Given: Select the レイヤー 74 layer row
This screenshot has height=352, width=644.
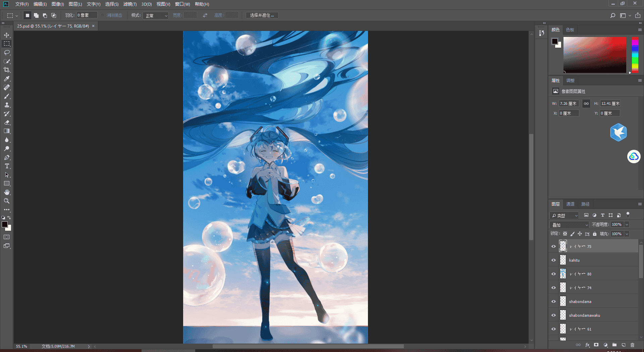Looking at the screenshot, I should pyautogui.click(x=598, y=288).
